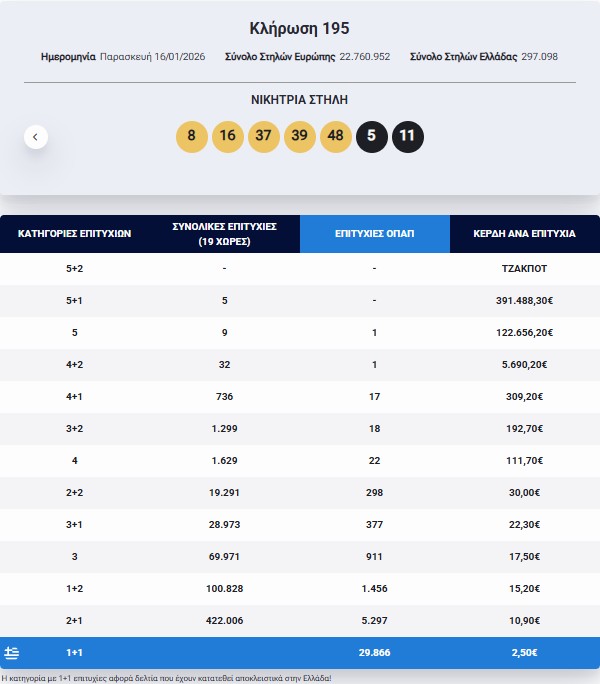600x684 pixels.
Task: Select the 391.488,30€ prize amount
Action: [525, 301]
